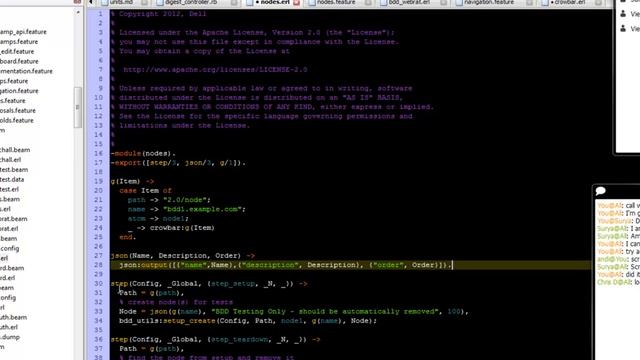The image size is (640, 360).
Task: Click the 'BDD Testing Only' string on line 33
Action: click(x=325, y=311)
